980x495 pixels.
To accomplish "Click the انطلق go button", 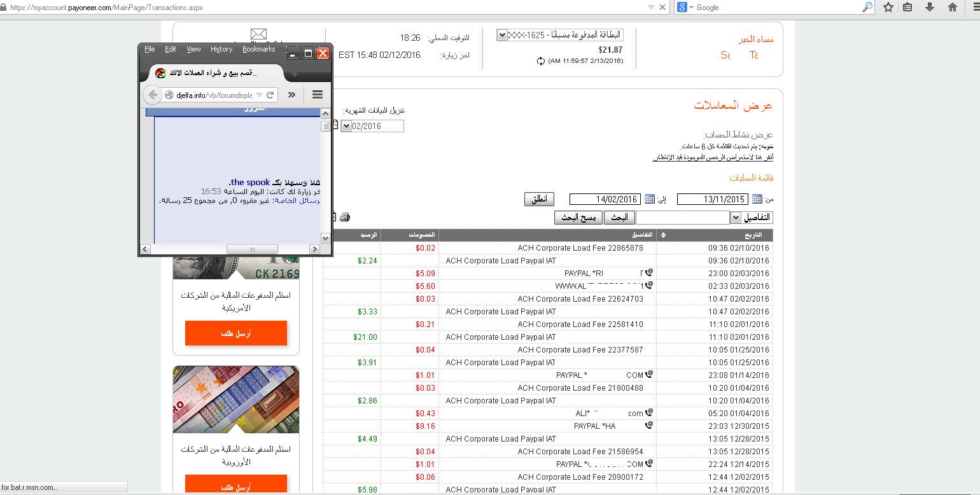I will (x=540, y=199).
